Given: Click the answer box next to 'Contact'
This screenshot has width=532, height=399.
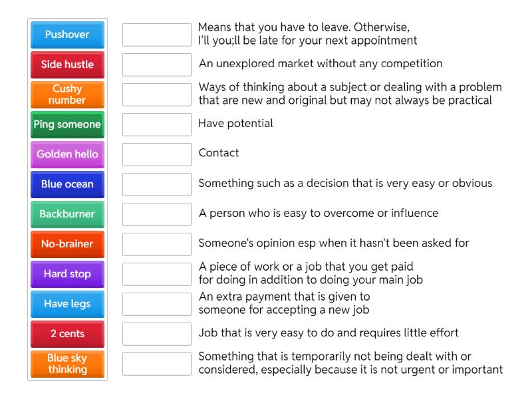Looking at the screenshot, I should coord(156,154).
